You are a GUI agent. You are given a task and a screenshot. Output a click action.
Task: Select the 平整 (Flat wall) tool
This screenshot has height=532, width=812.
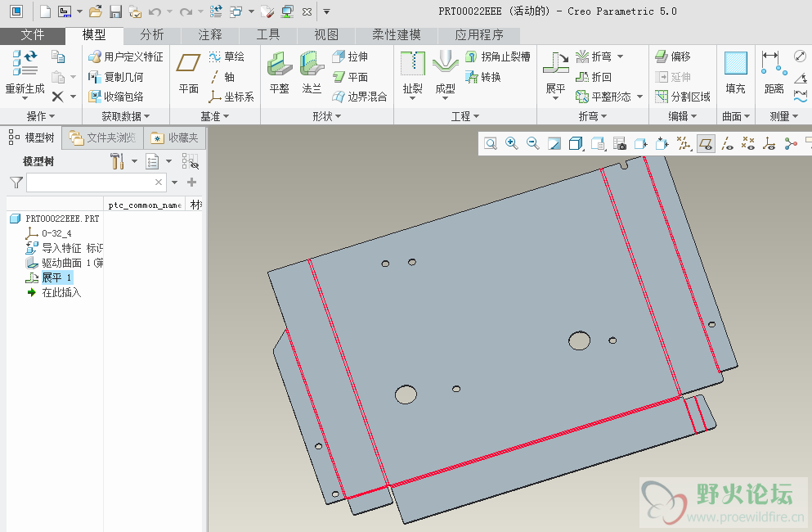(x=280, y=72)
